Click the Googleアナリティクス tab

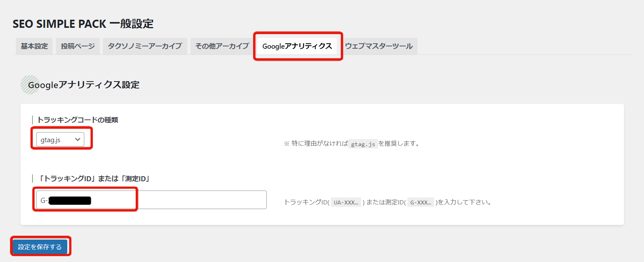coord(297,46)
